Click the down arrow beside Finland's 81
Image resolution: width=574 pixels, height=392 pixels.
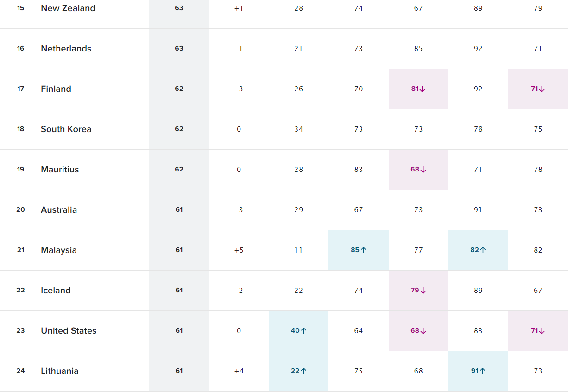(423, 89)
